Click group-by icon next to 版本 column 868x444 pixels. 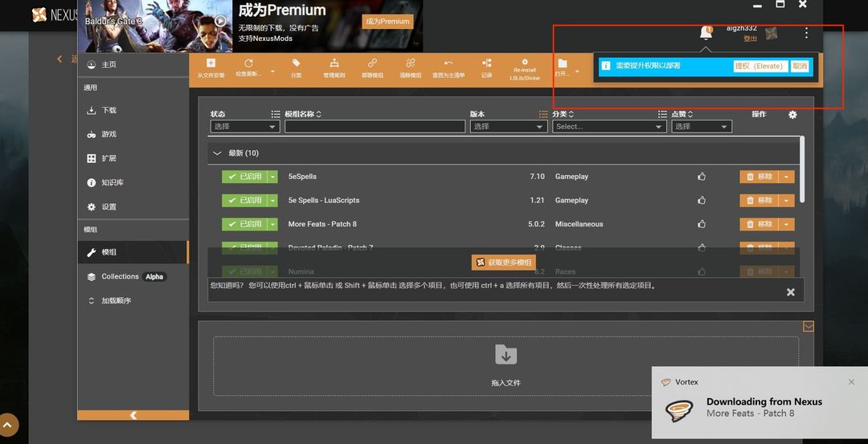pos(543,114)
